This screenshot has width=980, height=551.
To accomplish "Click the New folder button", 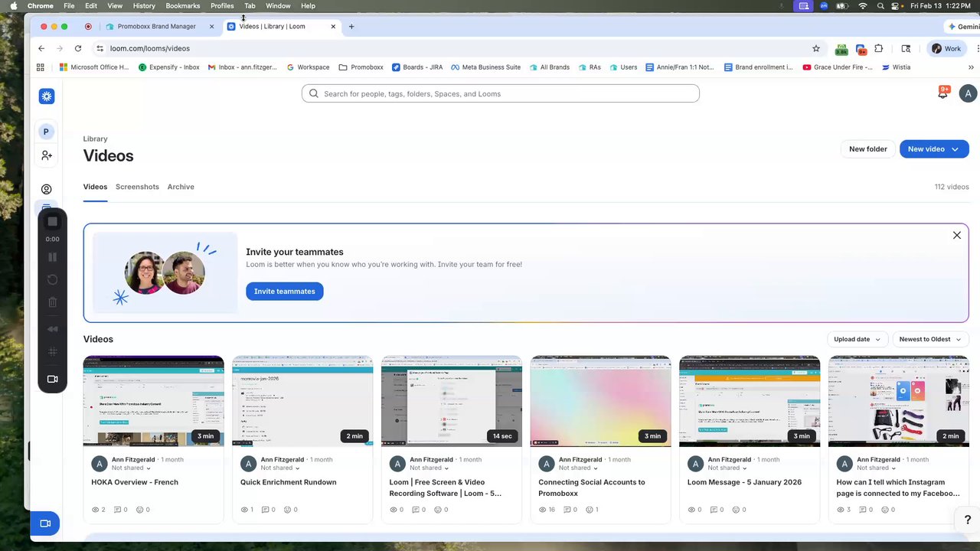I will click(x=867, y=149).
